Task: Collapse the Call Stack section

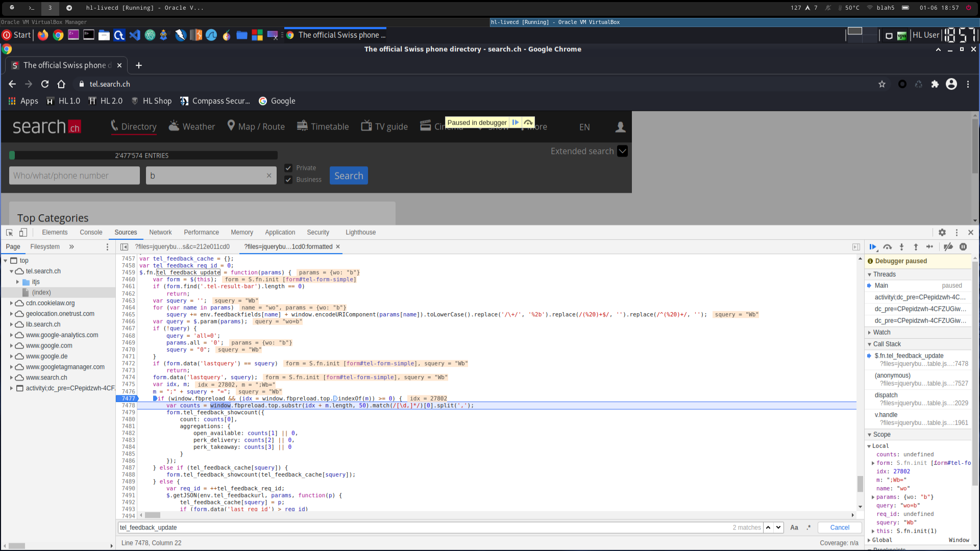Action: (x=887, y=344)
